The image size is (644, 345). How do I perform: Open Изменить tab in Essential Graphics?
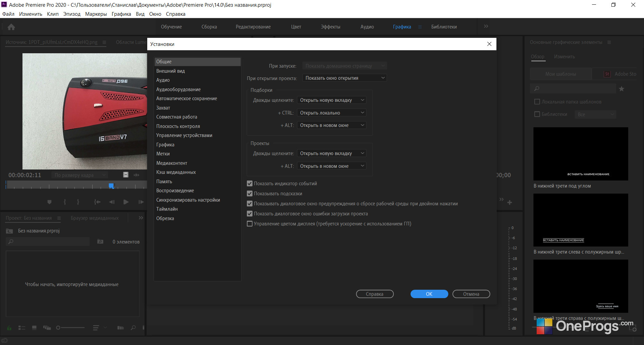(x=564, y=57)
